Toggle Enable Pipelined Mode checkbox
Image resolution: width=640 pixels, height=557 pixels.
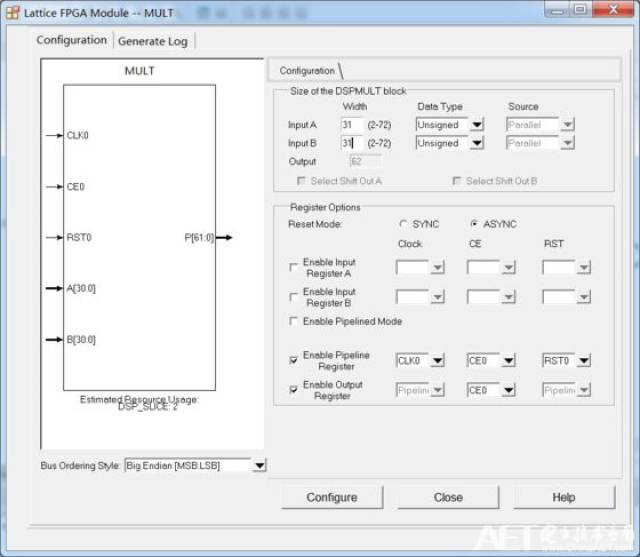pos(293,322)
